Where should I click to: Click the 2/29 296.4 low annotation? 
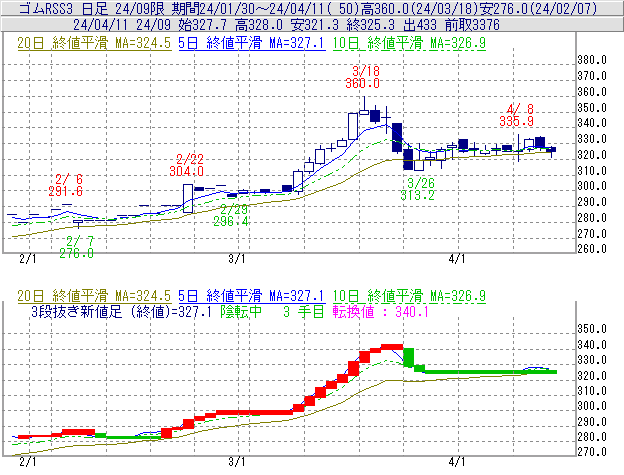pos(231,215)
